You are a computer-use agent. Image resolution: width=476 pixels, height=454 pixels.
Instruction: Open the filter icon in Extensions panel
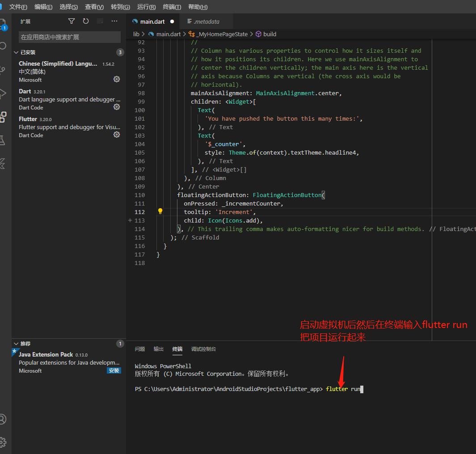72,21
